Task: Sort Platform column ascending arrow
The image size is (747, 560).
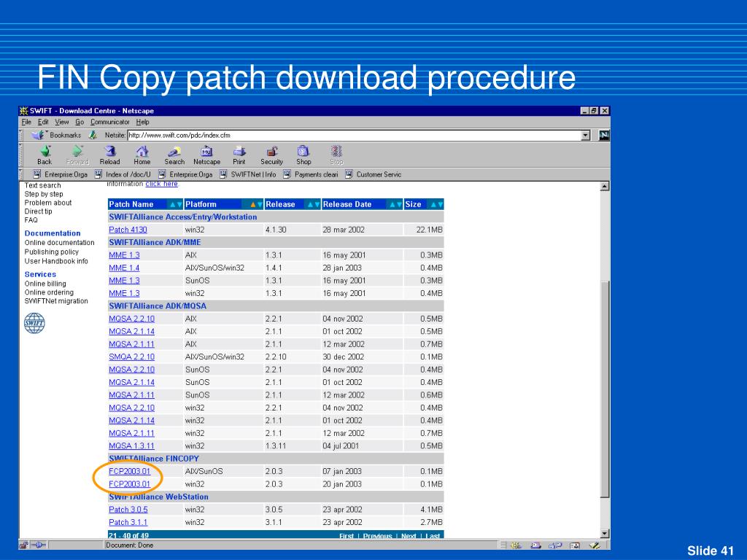Action: [x=253, y=205]
